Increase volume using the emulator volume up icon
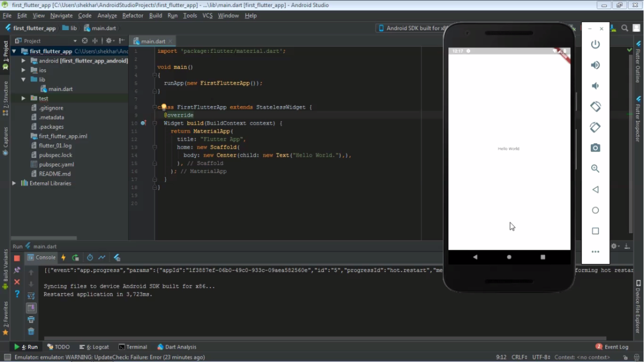Image resolution: width=644 pixels, height=362 pixels. tap(595, 65)
